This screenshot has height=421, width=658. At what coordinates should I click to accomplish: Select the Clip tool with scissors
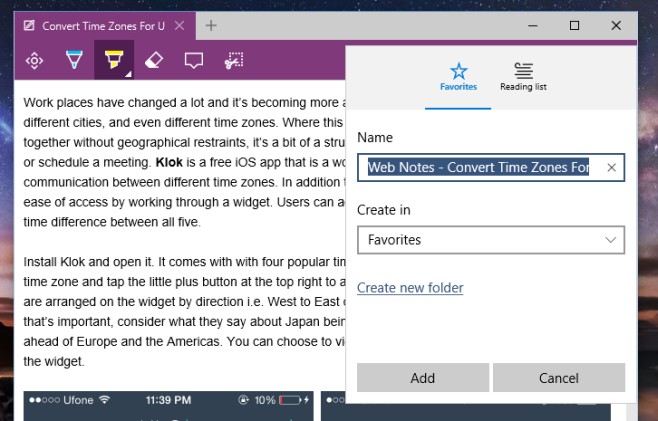coord(234,60)
